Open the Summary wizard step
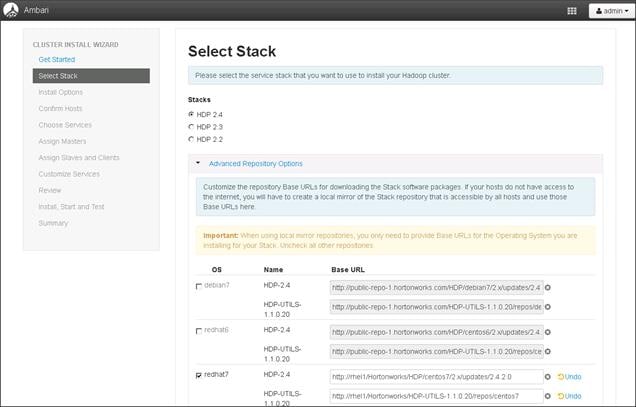 [53, 223]
